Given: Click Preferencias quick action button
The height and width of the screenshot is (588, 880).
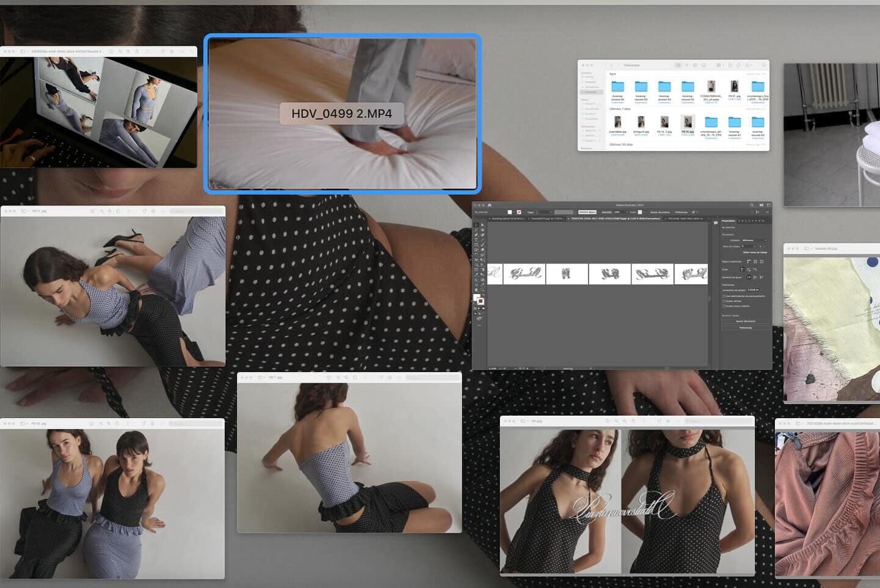Looking at the screenshot, I should point(746,328).
